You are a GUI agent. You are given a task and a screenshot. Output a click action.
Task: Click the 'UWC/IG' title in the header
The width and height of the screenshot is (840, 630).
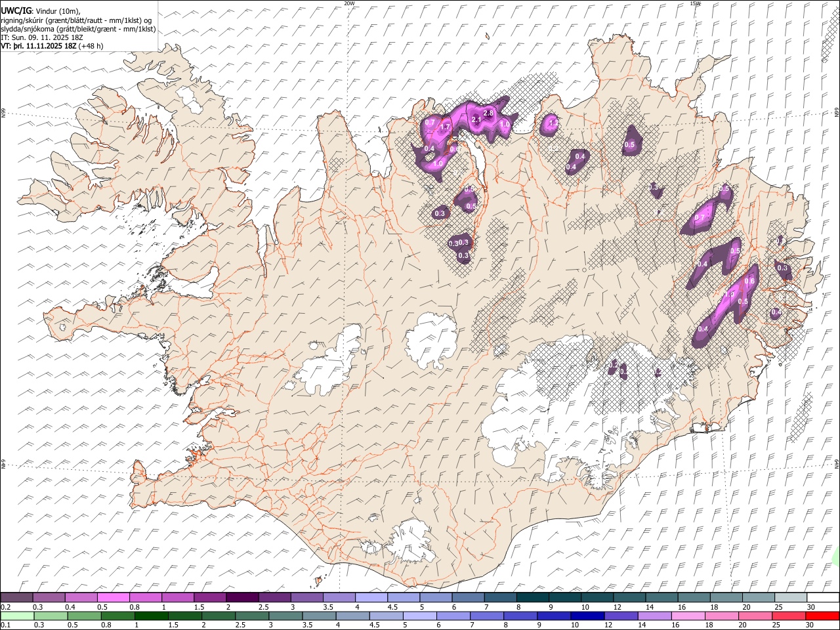(16, 10)
